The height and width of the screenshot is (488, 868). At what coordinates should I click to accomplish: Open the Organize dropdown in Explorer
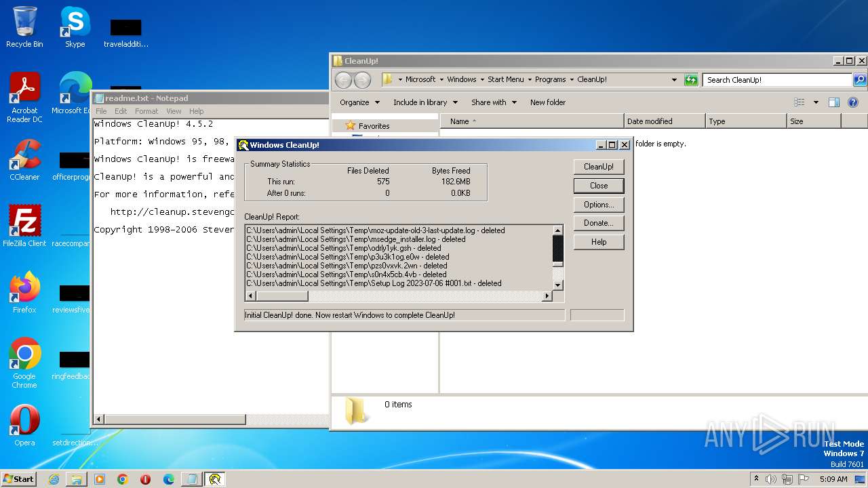(x=359, y=102)
